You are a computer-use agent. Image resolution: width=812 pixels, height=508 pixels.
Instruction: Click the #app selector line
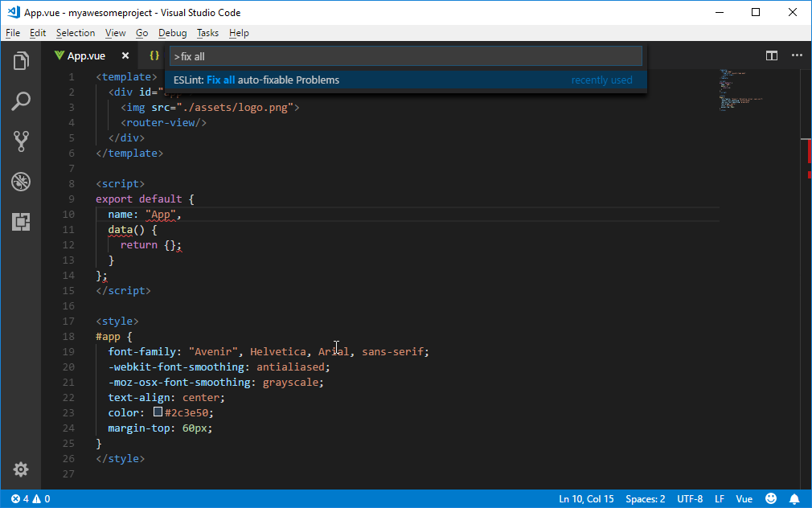tap(114, 337)
